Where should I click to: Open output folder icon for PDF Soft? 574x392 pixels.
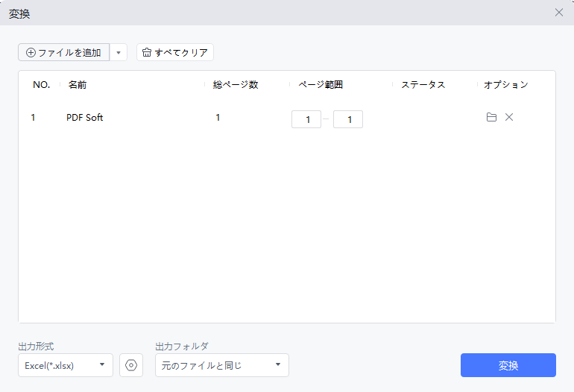click(491, 117)
